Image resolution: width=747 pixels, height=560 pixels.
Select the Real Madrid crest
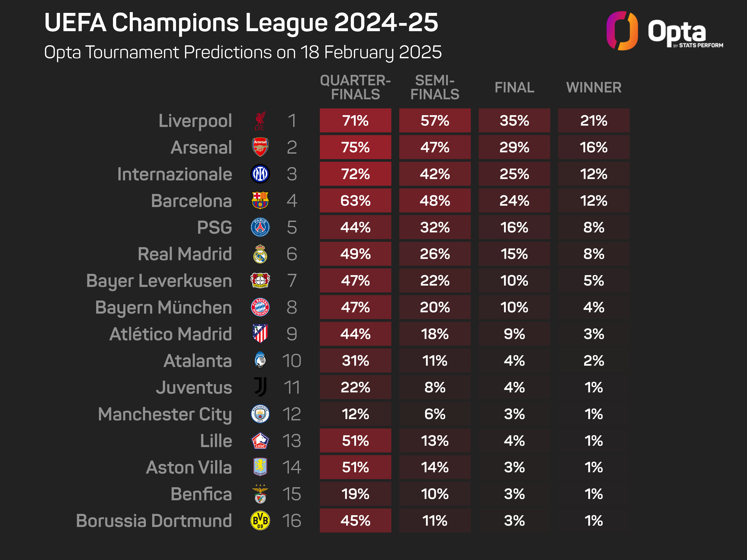(260, 254)
